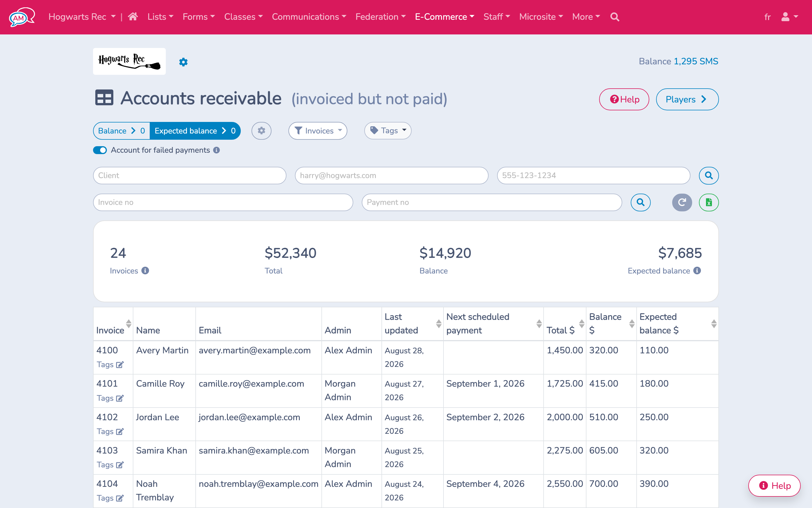This screenshot has height=508, width=812.
Task: Open the grey gear settings button
Action: coord(261,131)
